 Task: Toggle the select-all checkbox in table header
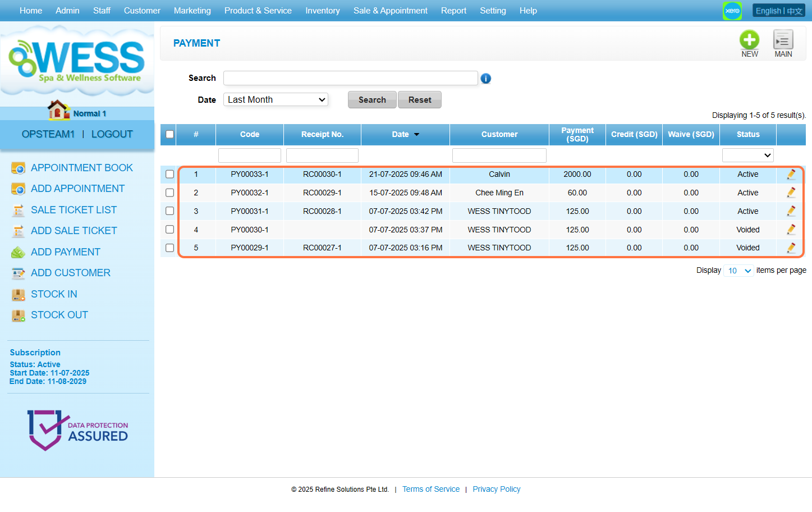169,134
